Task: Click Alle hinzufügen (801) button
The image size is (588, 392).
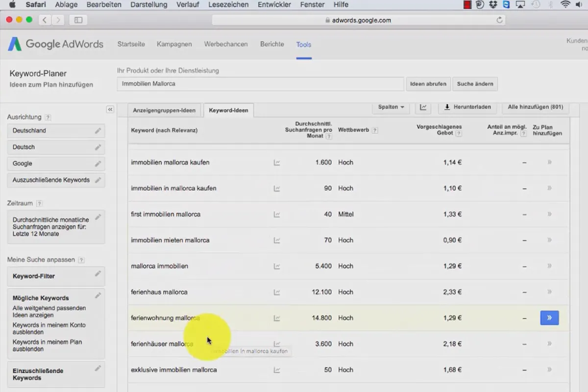Action: click(x=536, y=107)
